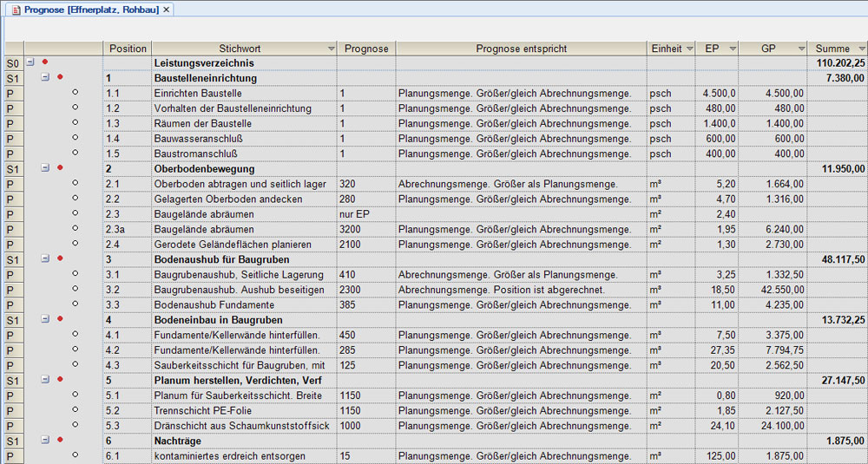Open the Stichwort column filter dropdown
The height and width of the screenshot is (464, 868).
tap(330, 49)
